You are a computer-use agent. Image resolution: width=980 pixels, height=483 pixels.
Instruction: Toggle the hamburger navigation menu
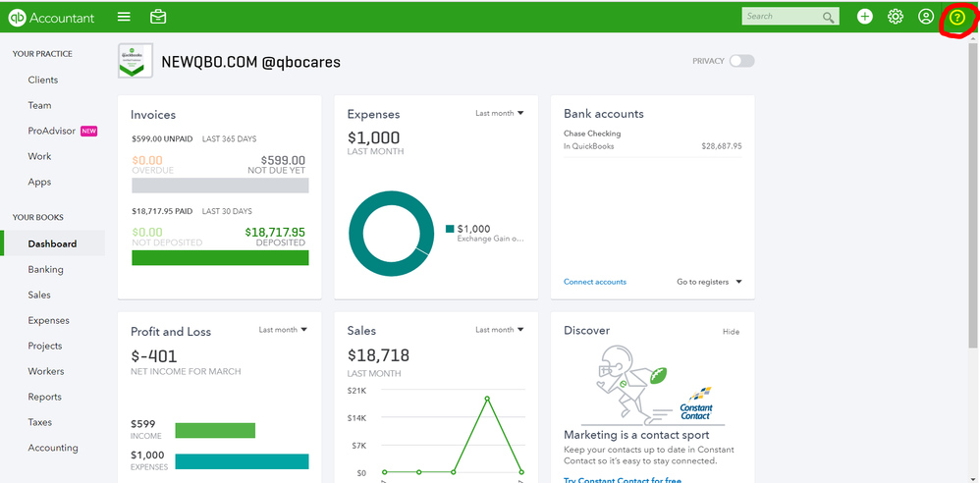point(125,17)
